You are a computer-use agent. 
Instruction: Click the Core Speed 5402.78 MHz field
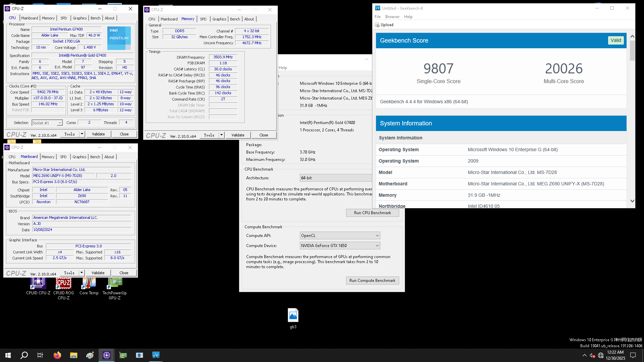point(48,92)
